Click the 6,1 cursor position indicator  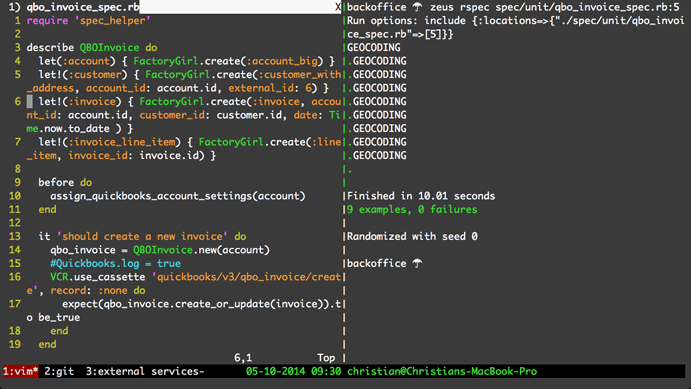pyautogui.click(x=243, y=358)
